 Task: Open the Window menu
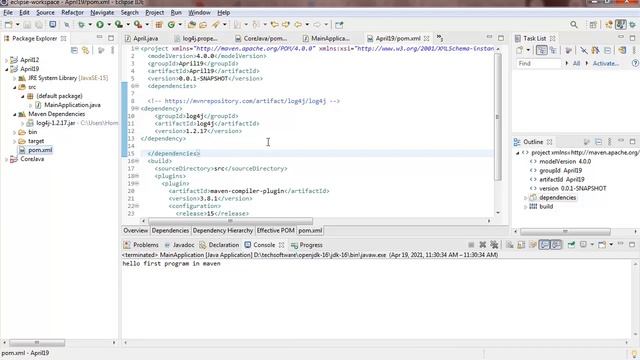click(x=199, y=13)
